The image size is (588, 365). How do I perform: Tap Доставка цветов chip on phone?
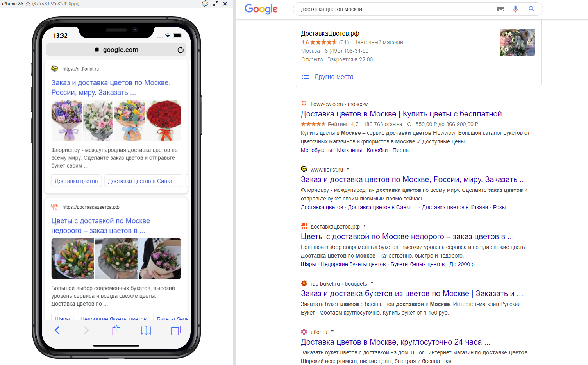point(76,181)
